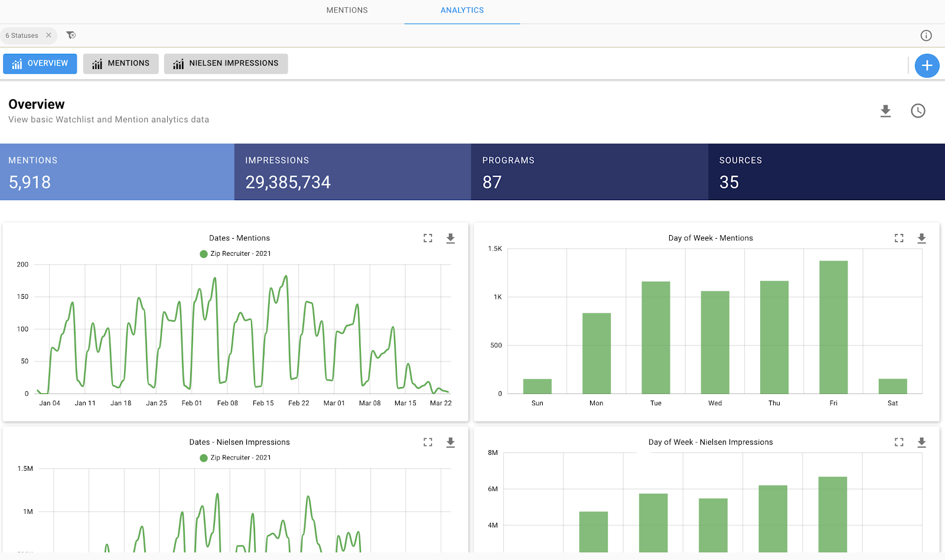Switch to the Mentions top tab
Screen dimensions: 945x560
[347, 11]
